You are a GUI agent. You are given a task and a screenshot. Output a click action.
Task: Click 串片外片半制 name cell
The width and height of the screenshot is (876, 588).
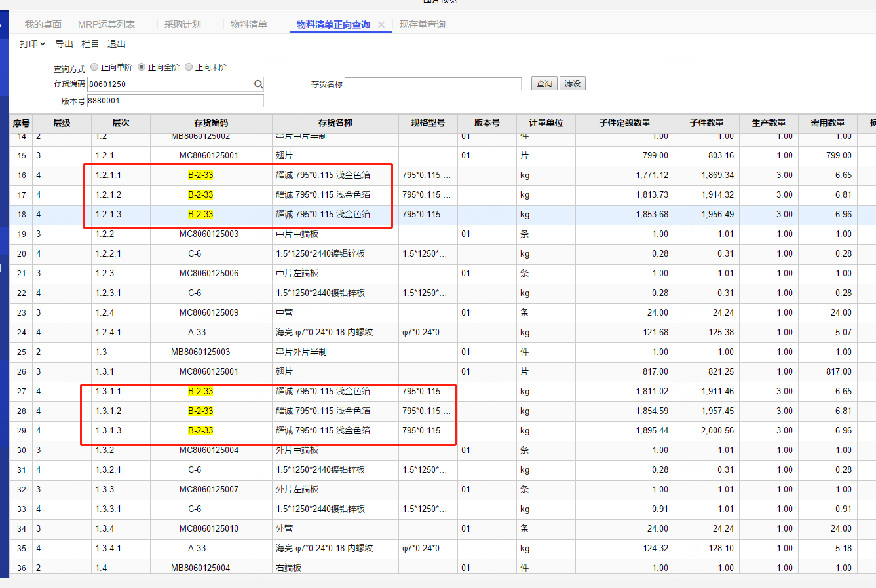301,352
